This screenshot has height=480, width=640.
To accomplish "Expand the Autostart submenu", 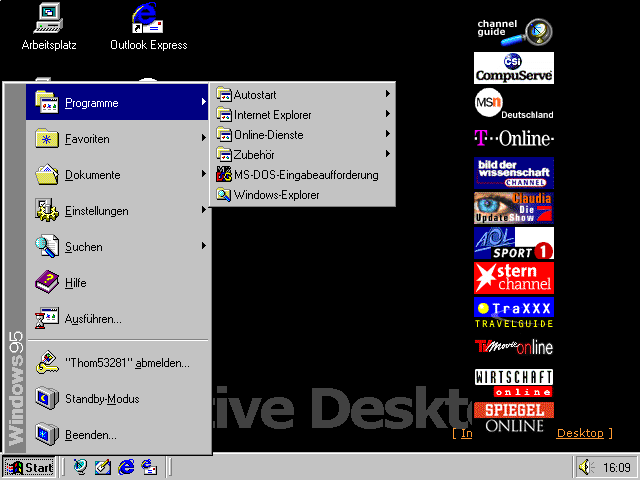I will coord(255,94).
